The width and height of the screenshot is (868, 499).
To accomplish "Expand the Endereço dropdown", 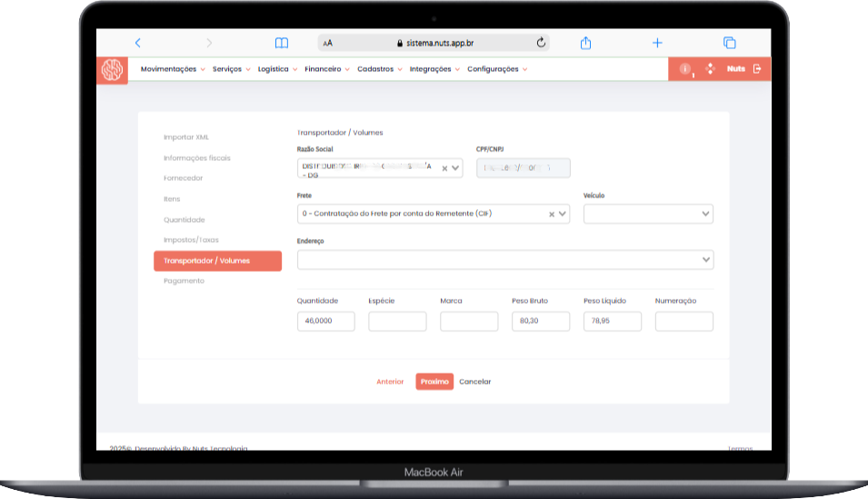I will click(x=706, y=260).
